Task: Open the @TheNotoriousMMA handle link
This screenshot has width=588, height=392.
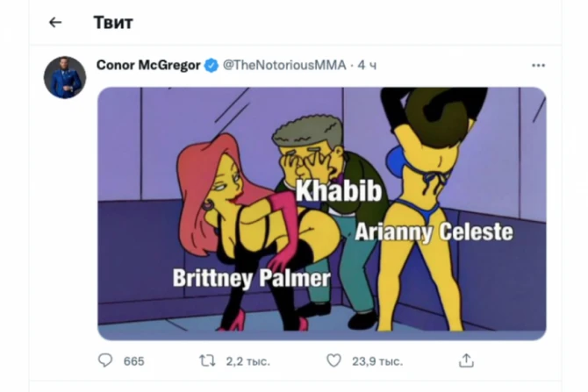Action: pyautogui.click(x=284, y=65)
